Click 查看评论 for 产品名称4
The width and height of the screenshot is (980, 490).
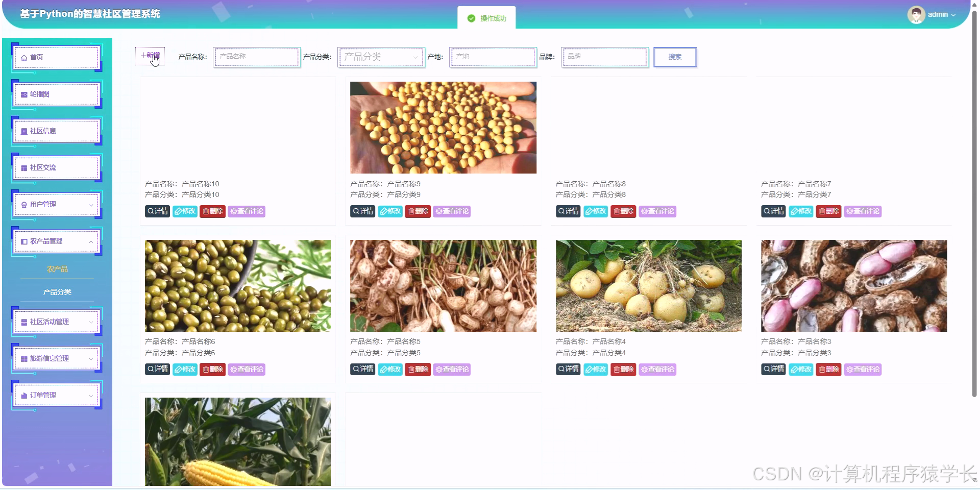pyautogui.click(x=657, y=370)
